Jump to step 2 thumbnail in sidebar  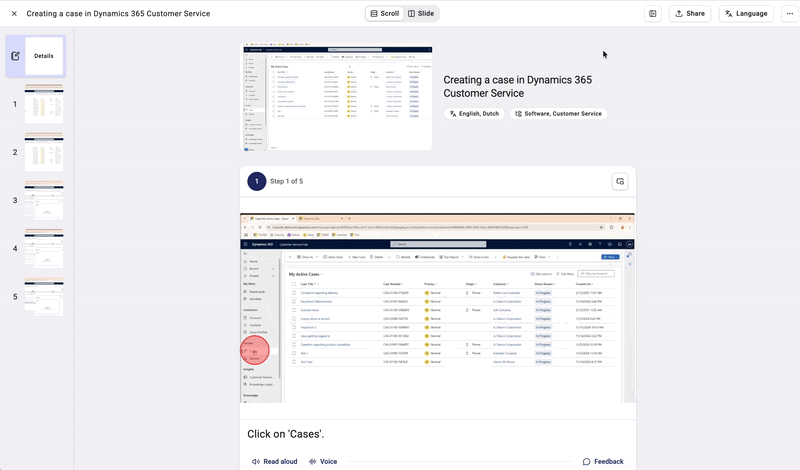(x=44, y=152)
